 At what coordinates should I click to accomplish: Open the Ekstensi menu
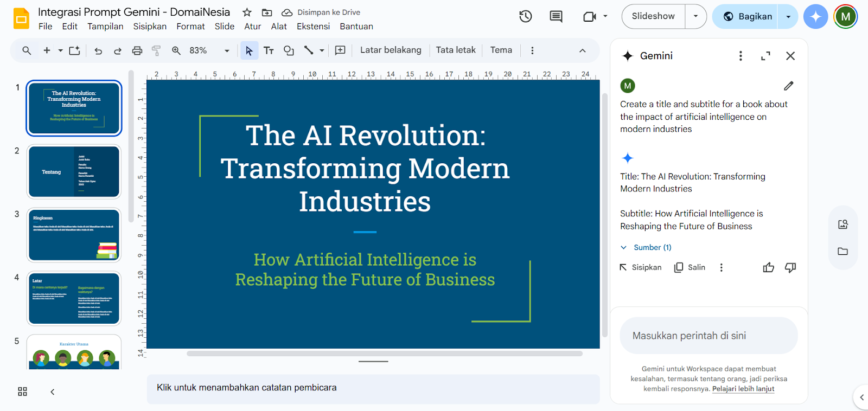click(x=313, y=27)
